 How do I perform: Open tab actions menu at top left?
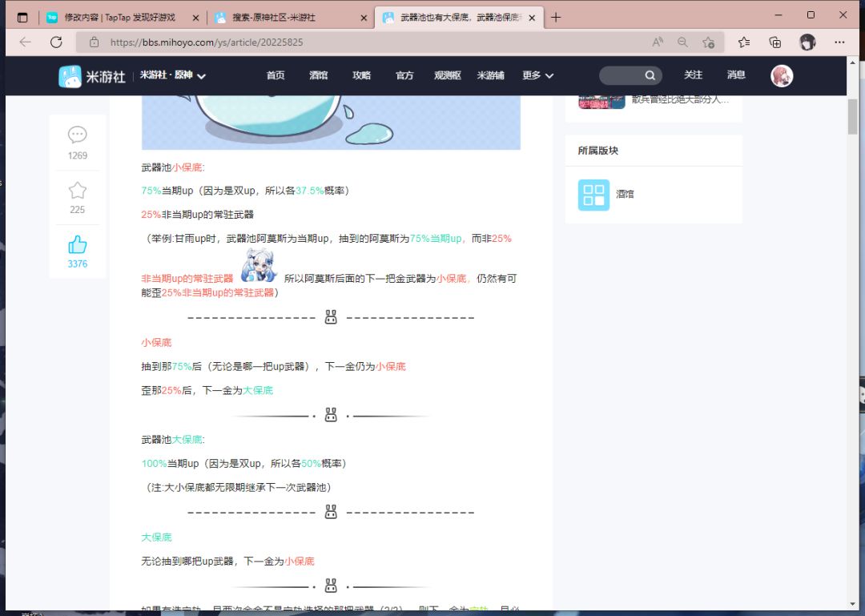tap(22, 14)
